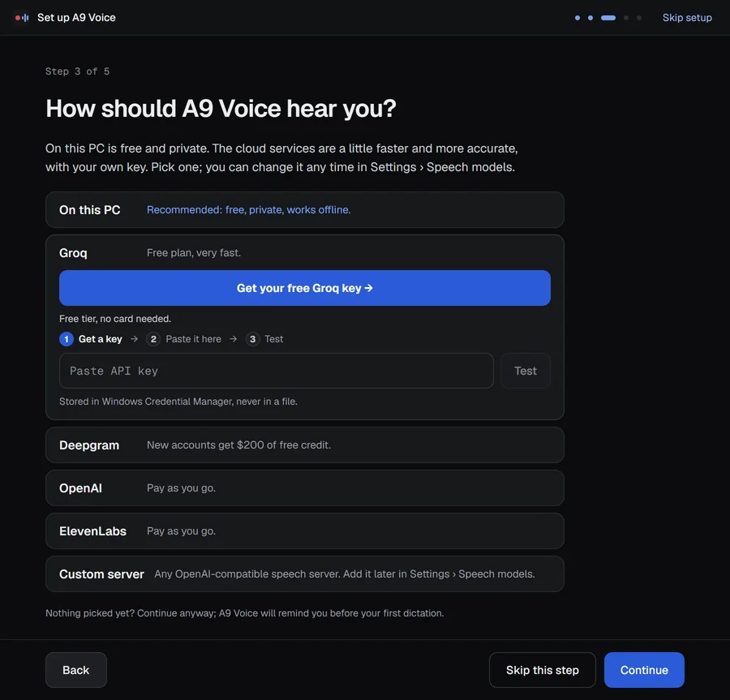
Task: Click the active step three indicator
Action: coord(608,18)
